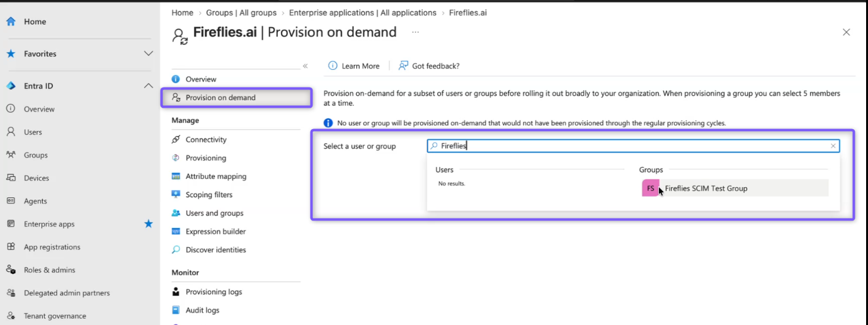The height and width of the screenshot is (325, 868).
Task: Click the Users heading in search results
Action: pyautogui.click(x=445, y=170)
